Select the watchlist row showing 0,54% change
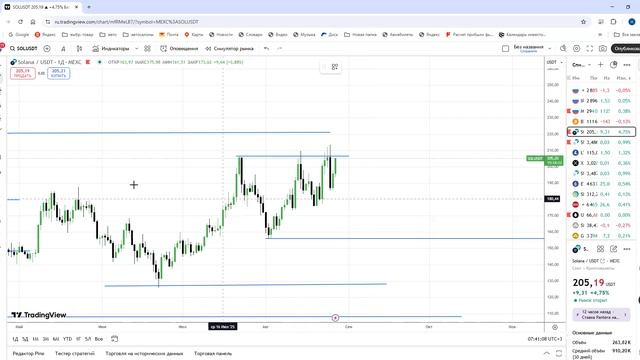This screenshot has width=640, height=360. 601,184
